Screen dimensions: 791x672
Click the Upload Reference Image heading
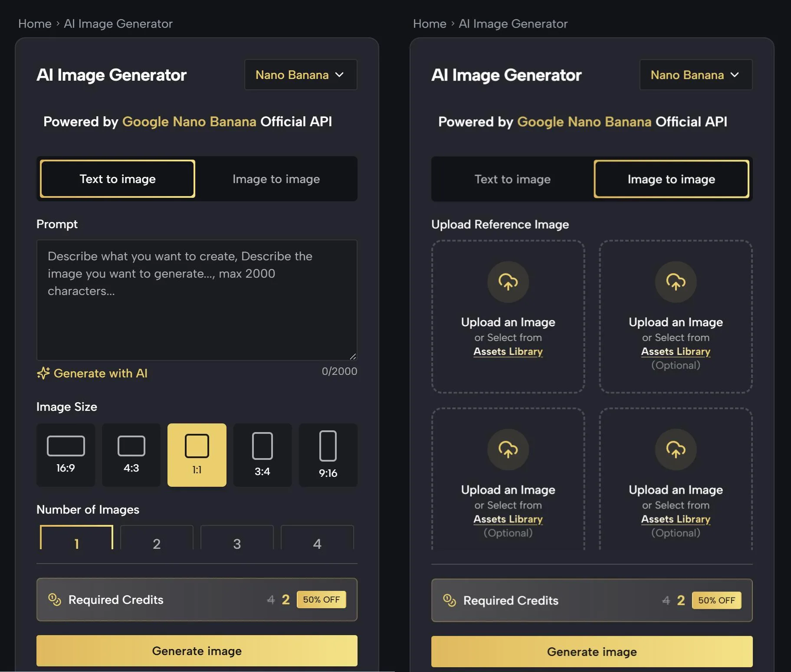[500, 224]
